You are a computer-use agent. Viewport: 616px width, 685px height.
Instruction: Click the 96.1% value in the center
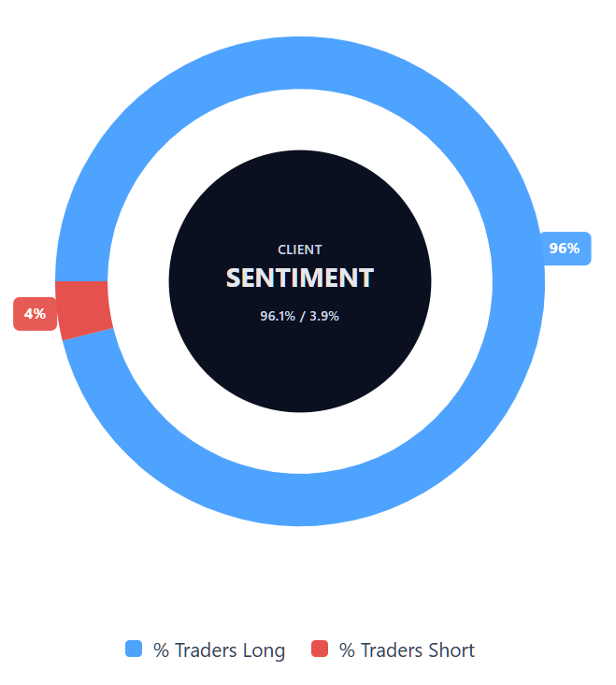[x=278, y=316]
